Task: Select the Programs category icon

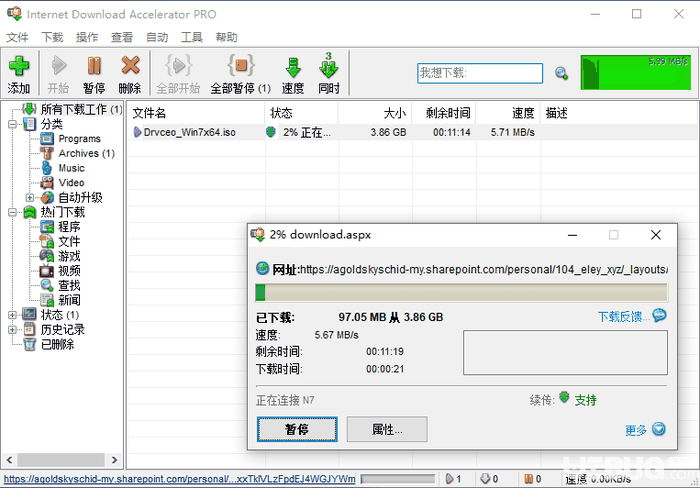Action: [47, 139]
